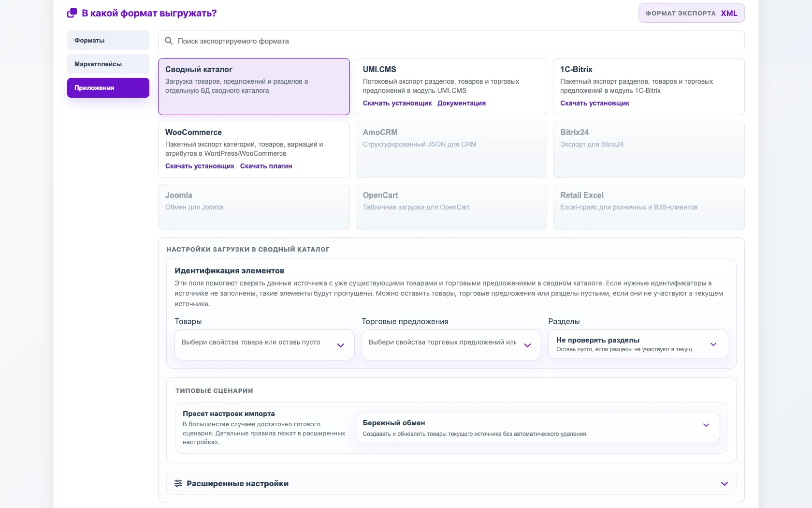Viewport: 812px width, 508px height.
Task: Click the copy icon beside the export heading
Action: tap(72, 13)
